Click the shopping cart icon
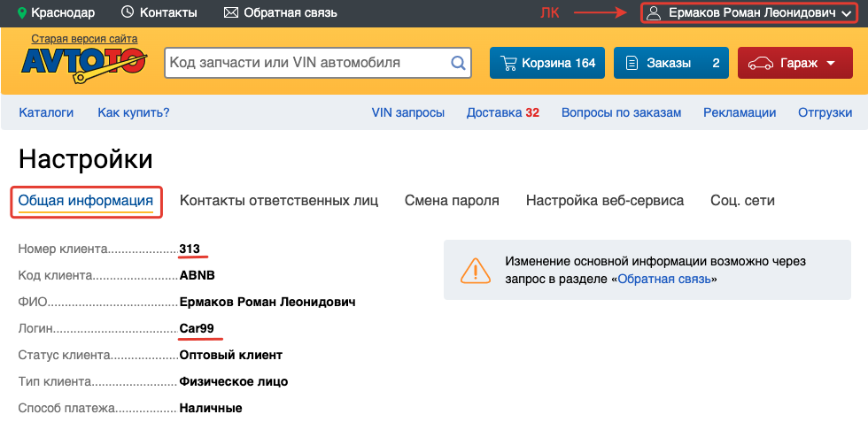This screenshot has height=422, width=868. coord(508,63)
